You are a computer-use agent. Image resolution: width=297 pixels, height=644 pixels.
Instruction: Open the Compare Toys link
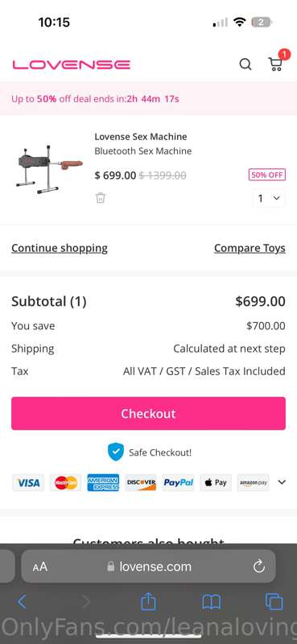[250, 248]
